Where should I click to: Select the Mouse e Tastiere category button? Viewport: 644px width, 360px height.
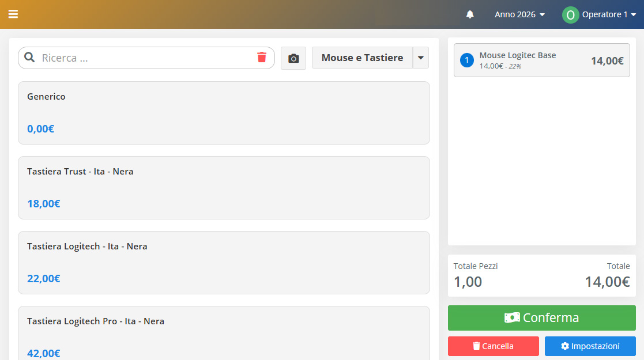tap(362, 58)
